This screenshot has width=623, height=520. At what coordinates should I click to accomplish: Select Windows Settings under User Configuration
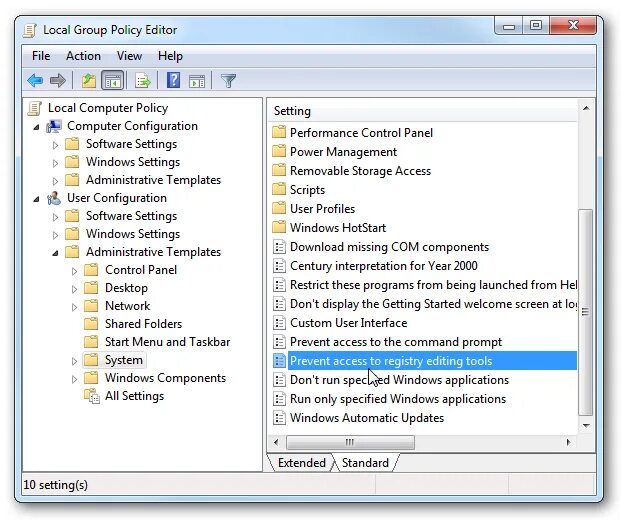(133, 234)
